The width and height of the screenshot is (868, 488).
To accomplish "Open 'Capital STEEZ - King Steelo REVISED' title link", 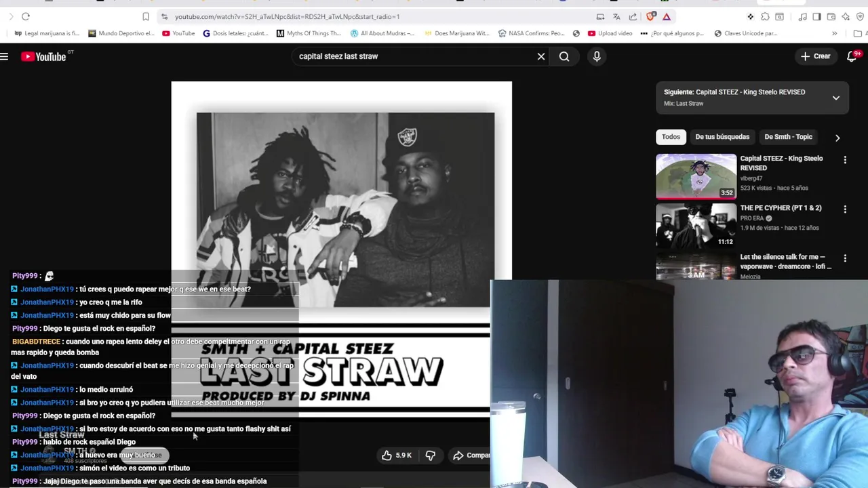I will pos(781,163).
